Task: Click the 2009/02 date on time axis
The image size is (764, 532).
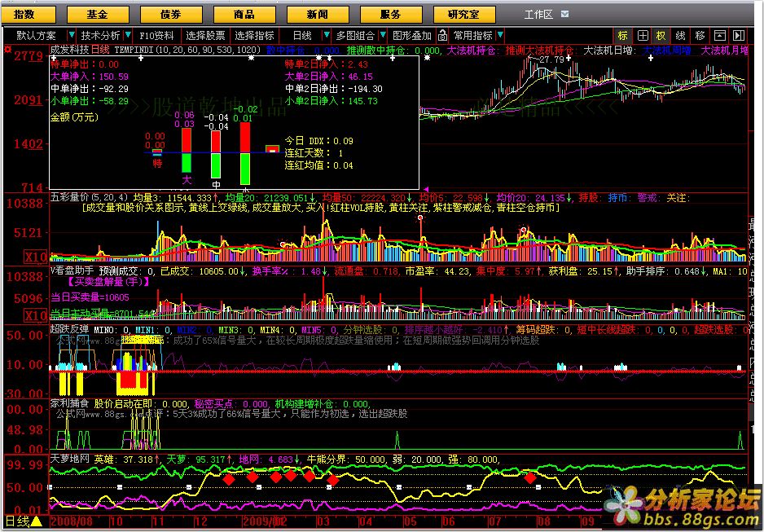Action: pyautogui.click(x=265, y=521)
